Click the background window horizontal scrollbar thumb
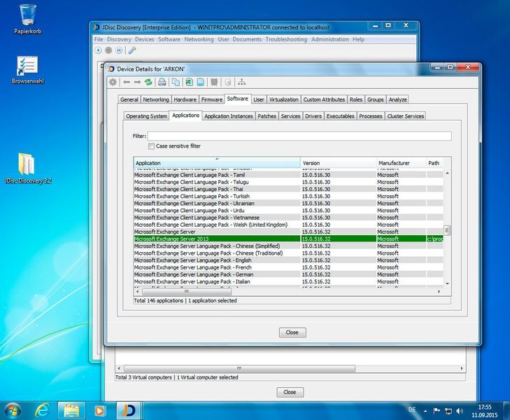This screenshot has width=510, height=420. (x=239, y=368)
